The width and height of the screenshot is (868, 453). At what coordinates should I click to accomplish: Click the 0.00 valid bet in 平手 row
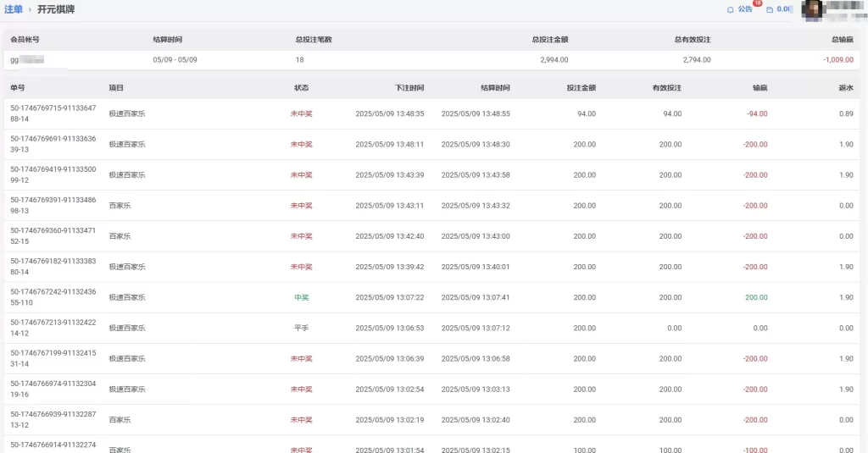[674, 328]
